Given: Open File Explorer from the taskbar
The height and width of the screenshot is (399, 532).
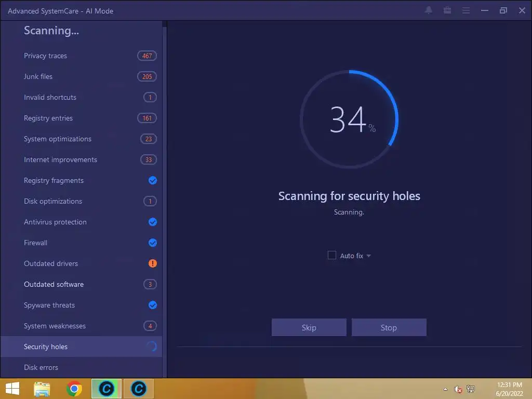Looking at the screenshot, I should [x=42, y=389].
